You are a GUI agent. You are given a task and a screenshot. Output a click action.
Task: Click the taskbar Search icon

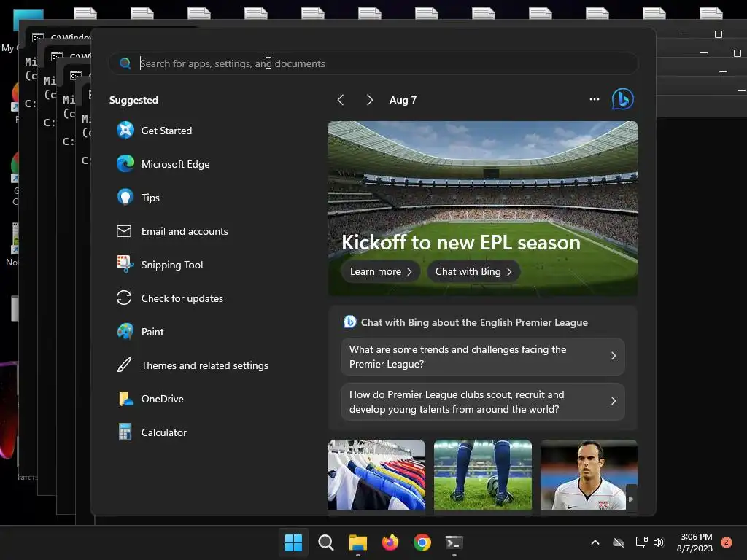(x=326, y=542)
